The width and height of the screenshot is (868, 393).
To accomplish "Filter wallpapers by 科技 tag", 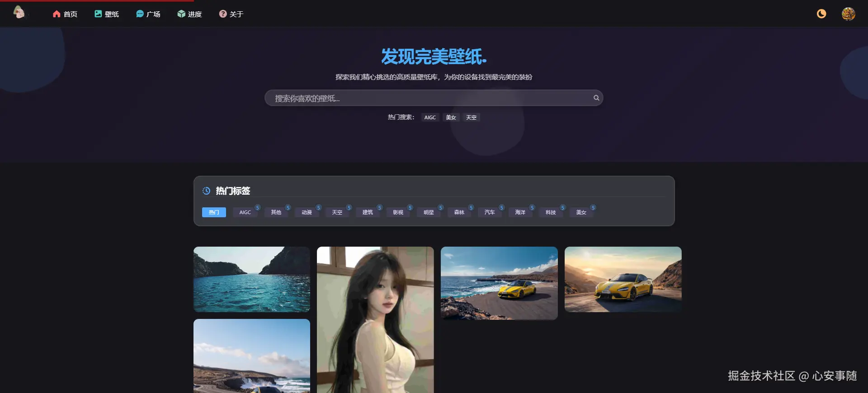I will point(551,212).
